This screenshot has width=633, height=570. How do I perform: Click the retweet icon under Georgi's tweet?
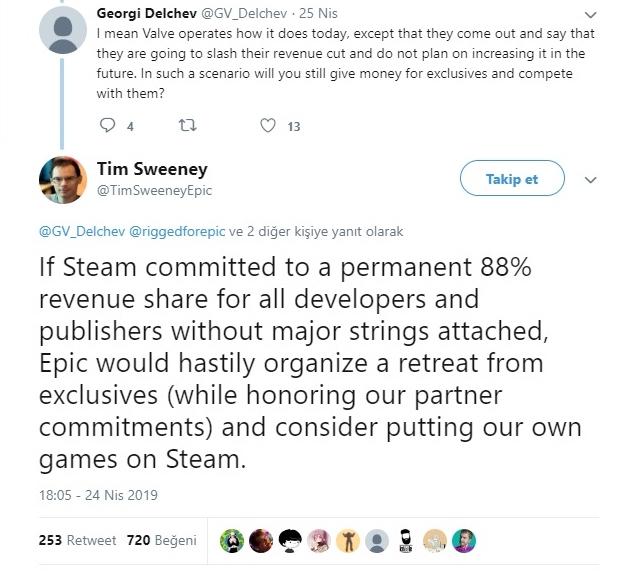tap(187, 126)
